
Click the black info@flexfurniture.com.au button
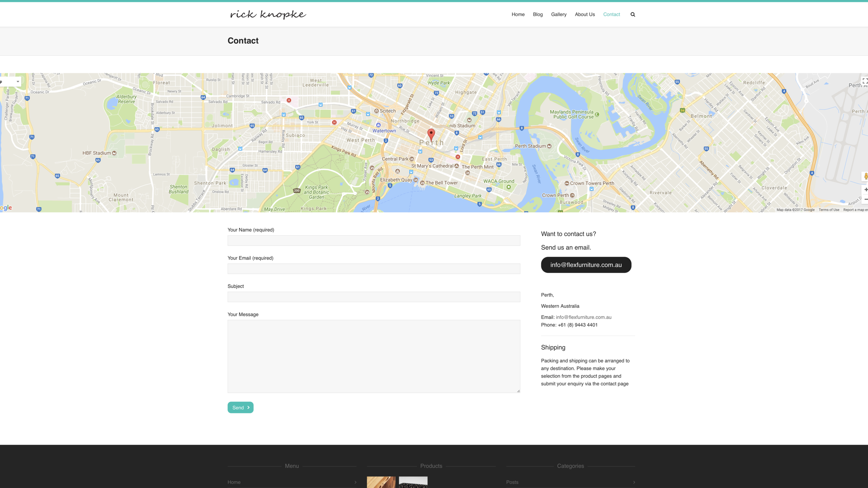coord(586,265)
